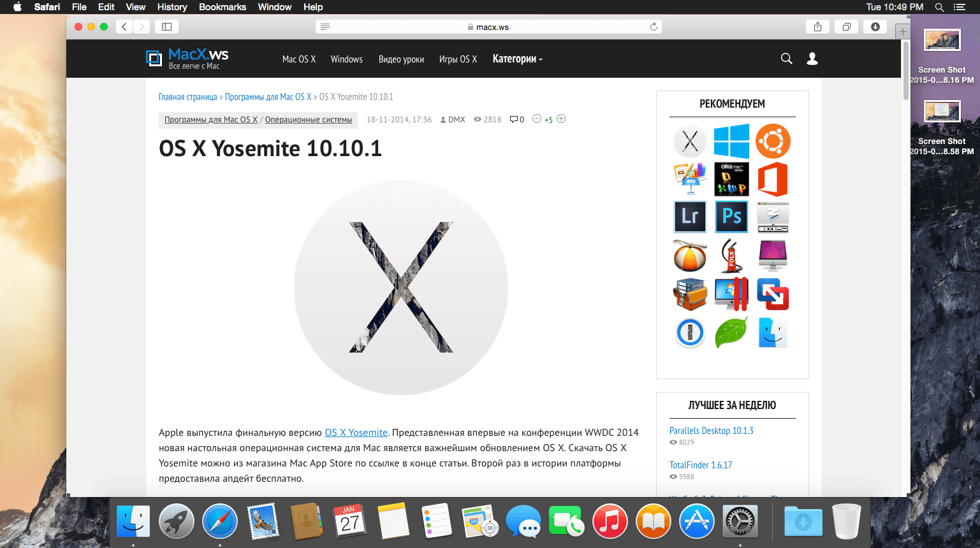Image resolution: width=980 pixels, height=548 pixels.
Task: Open the Lightroom Lr icon
Action: 690,217
